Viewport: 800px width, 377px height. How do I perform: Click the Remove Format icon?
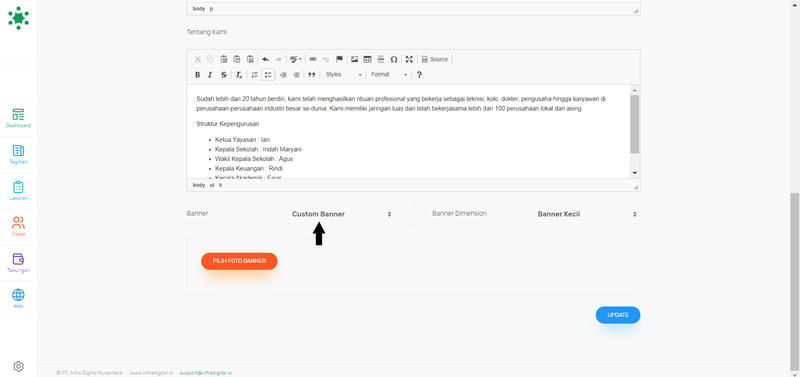click(x=239, y=74)
